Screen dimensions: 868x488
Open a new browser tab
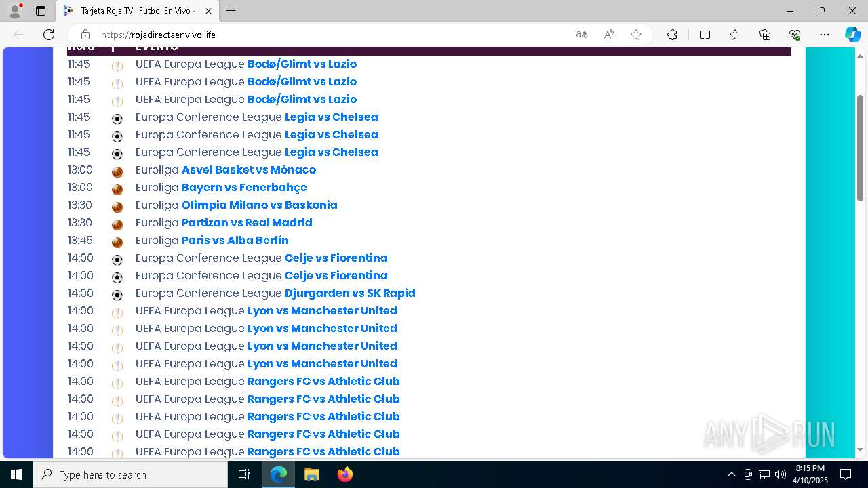(231, 11)
